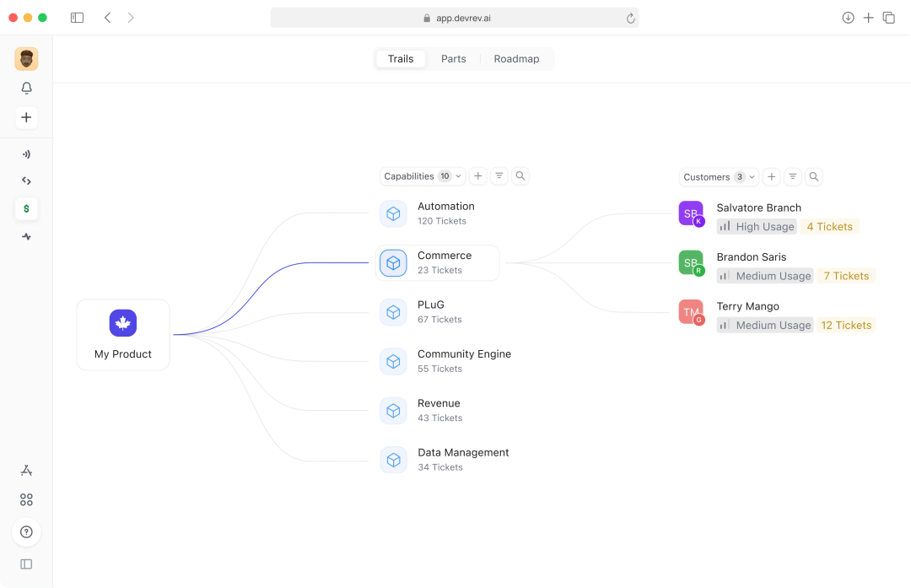Click the filter icon beside Customers
The width and height of the screenshot is (911, 588).
(792, 177)
